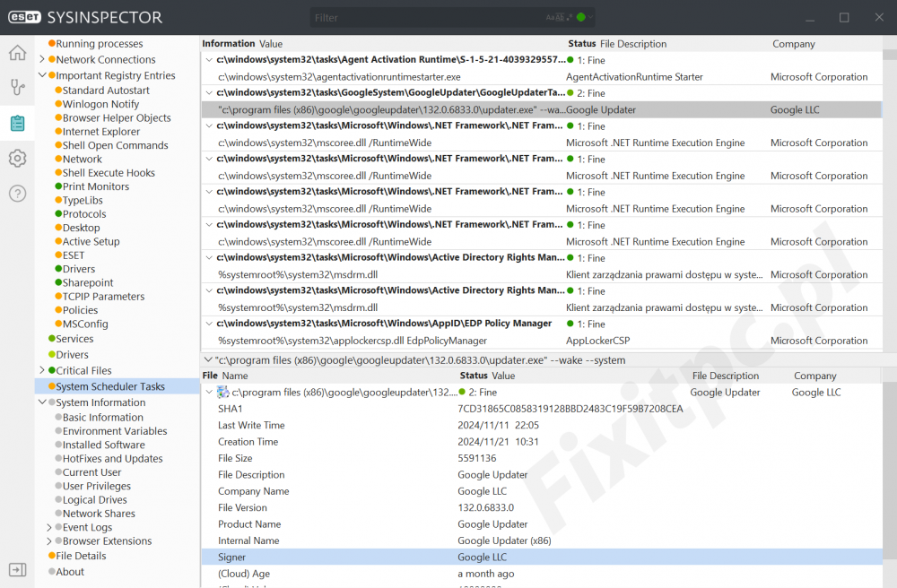Open help with question mark icon
Image resolution: width=897 pixels, height=588 pixels.
[17, 194]
